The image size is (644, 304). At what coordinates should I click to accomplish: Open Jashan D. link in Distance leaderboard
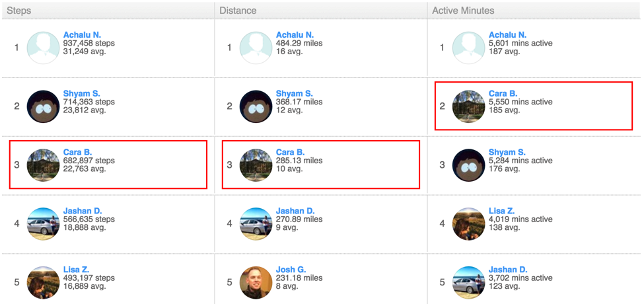tap(295, 211)
